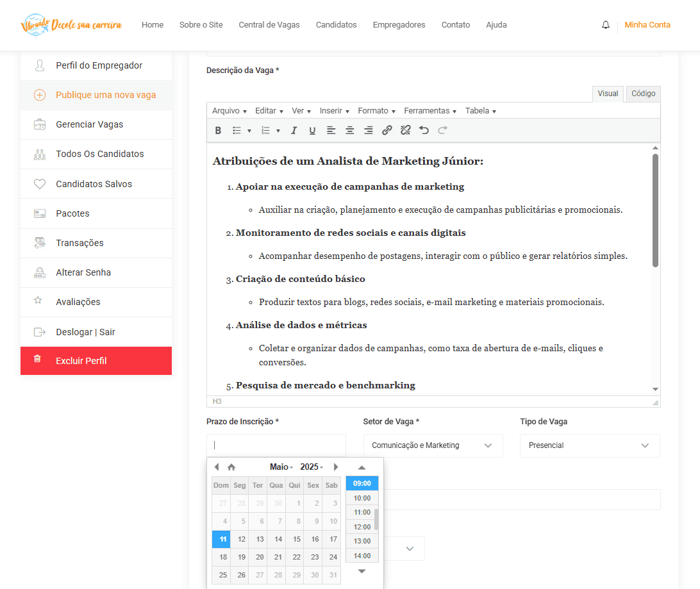Open the Editar editor menu
Screen dimensions: 700x589
269,111
